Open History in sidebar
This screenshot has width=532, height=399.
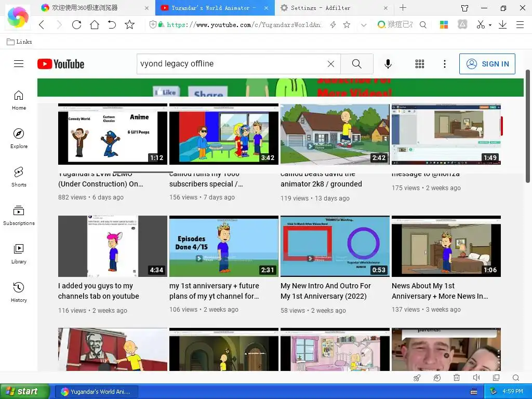tap(19, 292)
